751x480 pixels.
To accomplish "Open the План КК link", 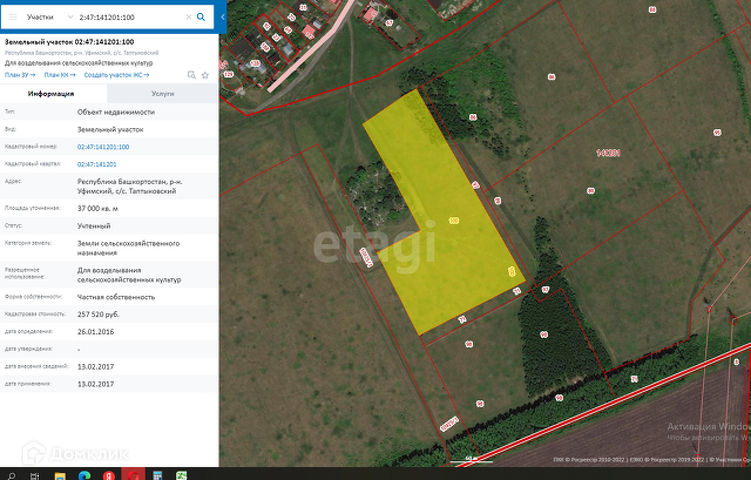I will tap(59, 75).
